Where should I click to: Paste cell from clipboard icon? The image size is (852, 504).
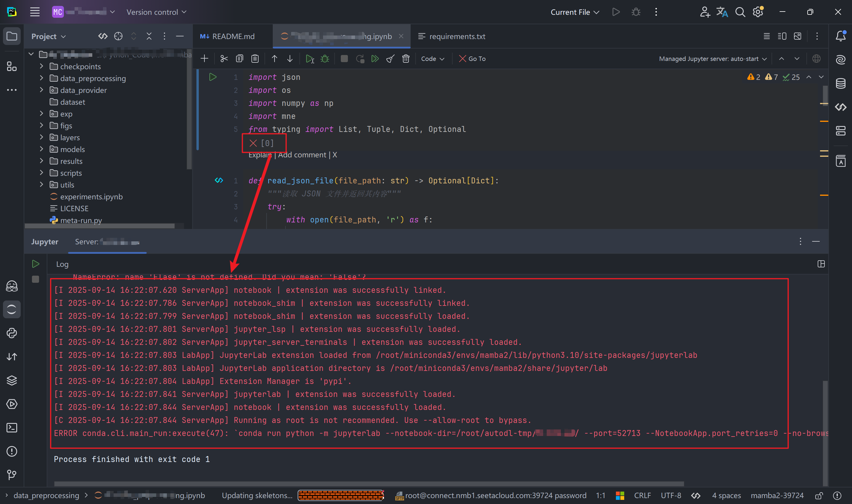click(x=255, y=59)
